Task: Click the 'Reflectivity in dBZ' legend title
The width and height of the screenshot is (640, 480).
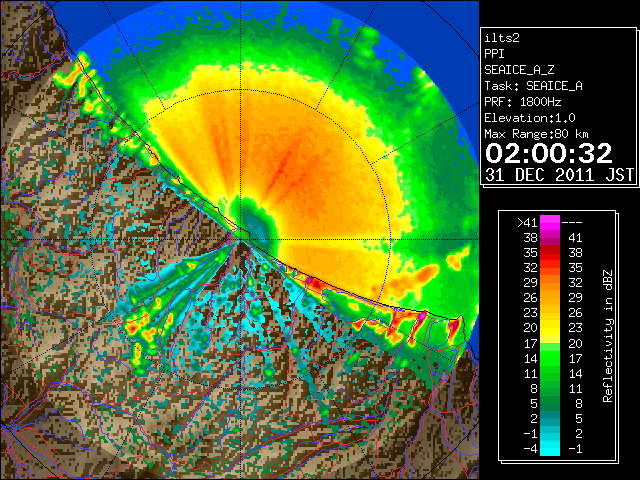Action: click(x=608, y=336)
